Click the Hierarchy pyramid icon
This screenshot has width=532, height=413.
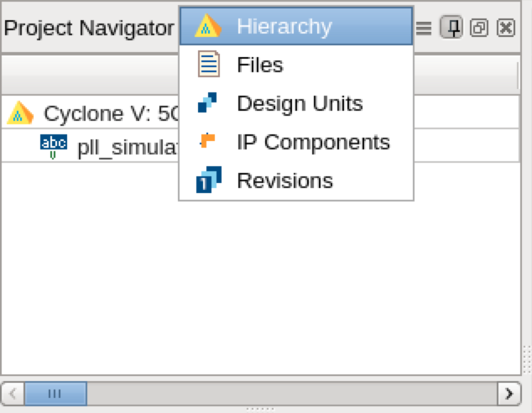coord(208,26)
